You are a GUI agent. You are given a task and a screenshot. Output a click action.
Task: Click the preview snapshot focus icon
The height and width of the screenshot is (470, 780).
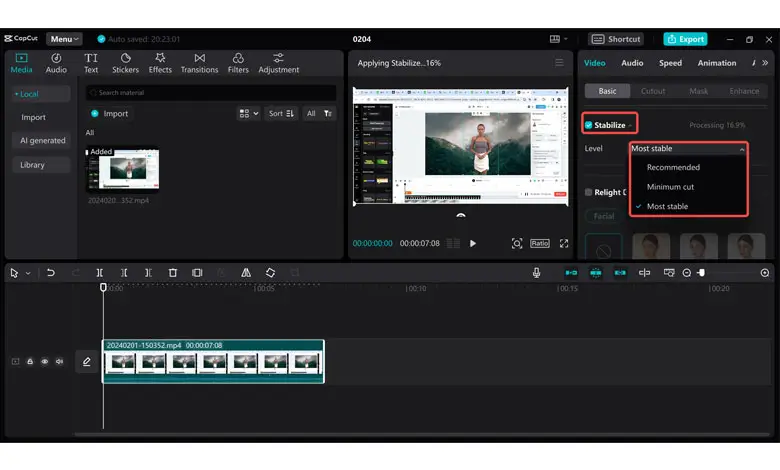point(516,243)
